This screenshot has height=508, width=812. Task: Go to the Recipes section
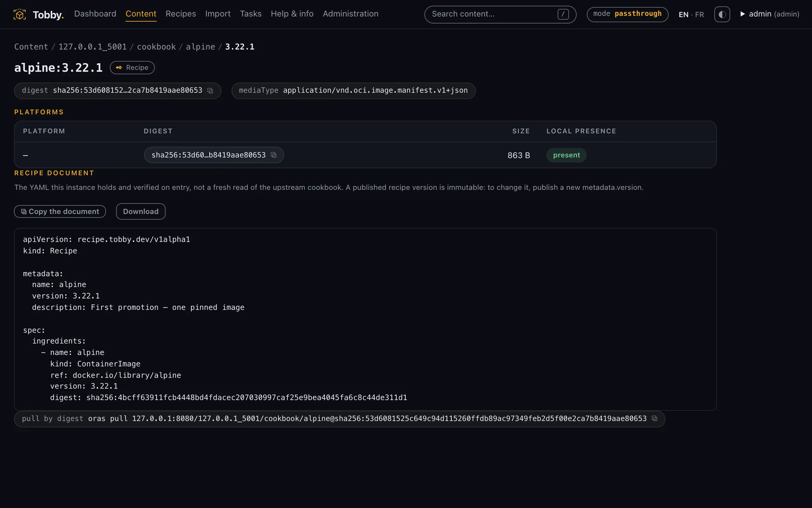click(180, 14)
